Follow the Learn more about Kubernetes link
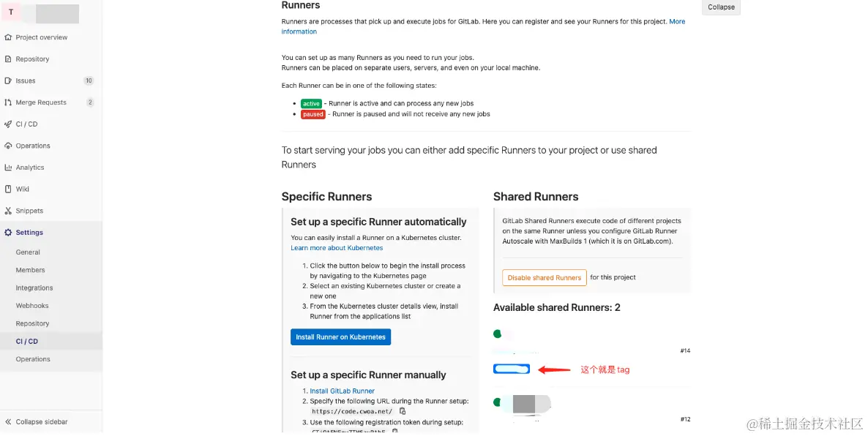The image size is (868, 436). pos(337,248)
